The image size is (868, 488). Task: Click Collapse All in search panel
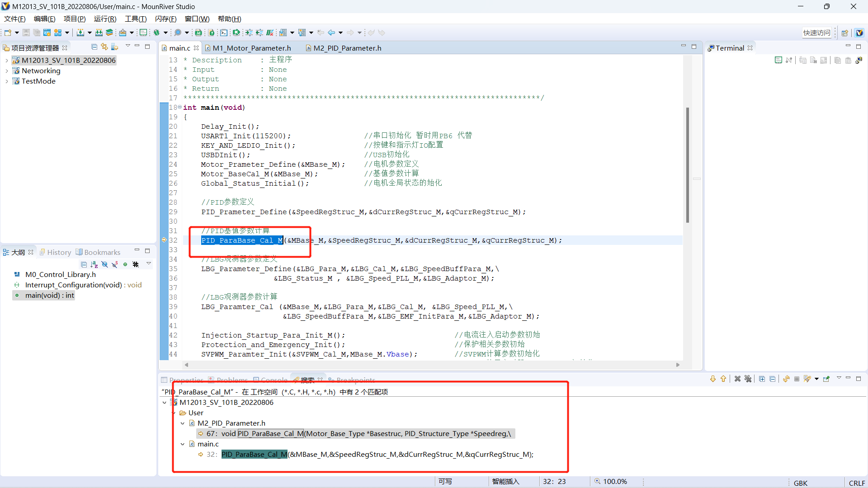coord(773,379)
